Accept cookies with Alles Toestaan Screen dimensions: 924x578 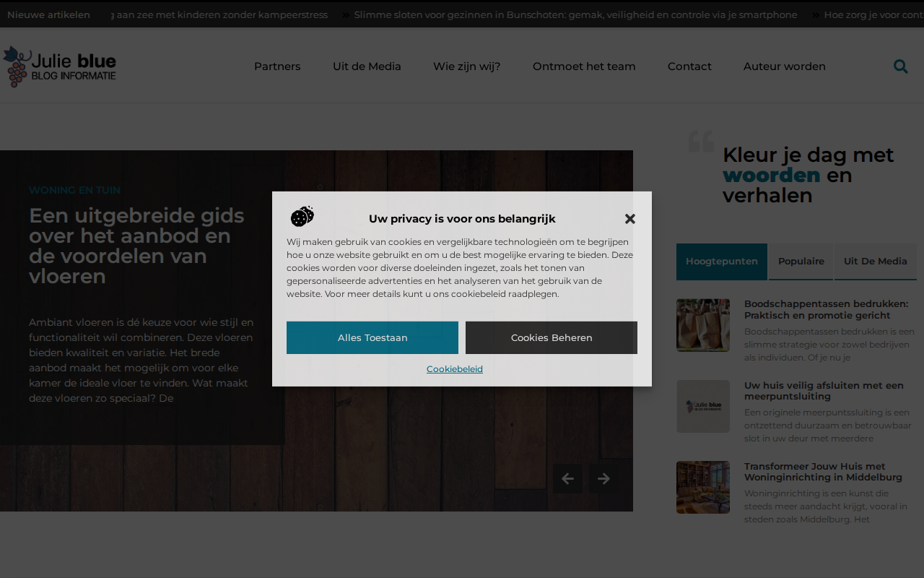pyautogui.click(x=372, y=337)
